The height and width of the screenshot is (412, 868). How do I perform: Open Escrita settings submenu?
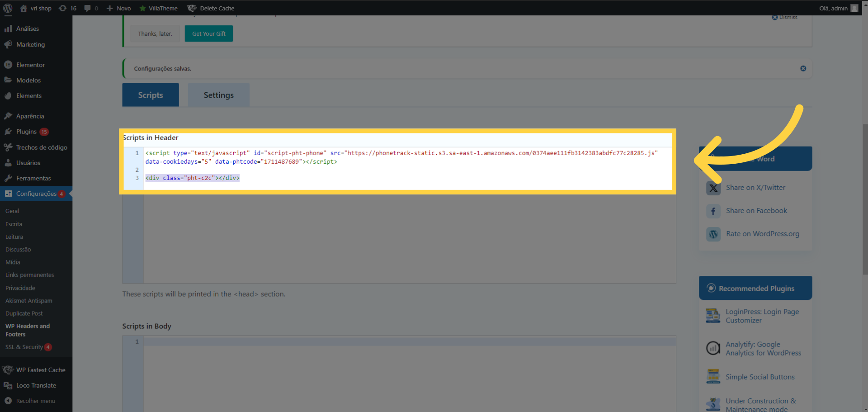pos(14,224)
